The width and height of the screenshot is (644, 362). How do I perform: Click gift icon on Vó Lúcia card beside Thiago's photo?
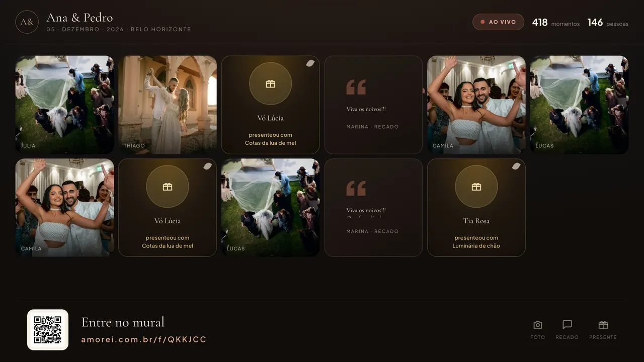[271, 83]
